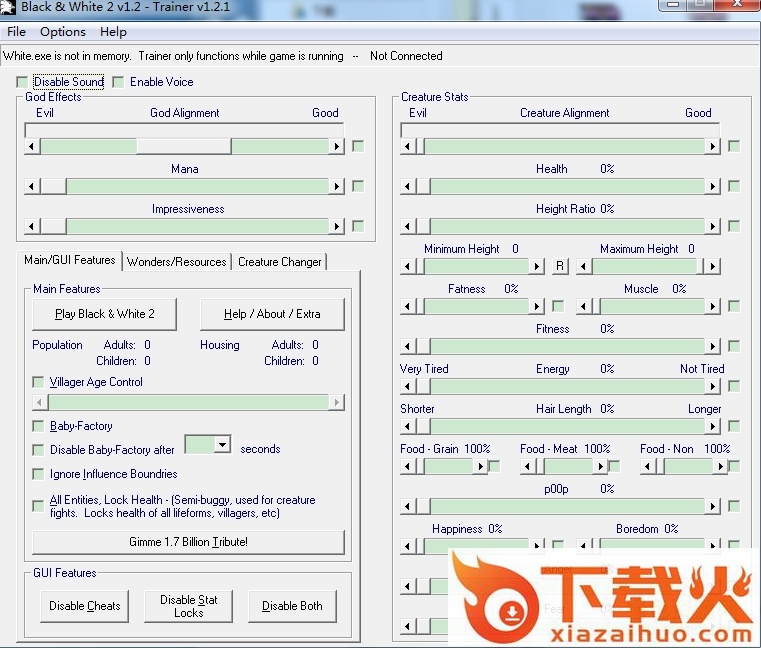Image resolution: width=761 pixels, height=648 pixels.
Task: Click Fatness slider right arrow
Action: pyautogui.click(x=536, y=306)
